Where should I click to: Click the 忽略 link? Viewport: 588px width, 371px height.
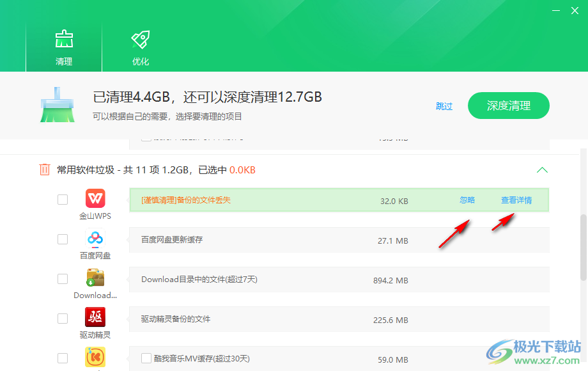pos(467,200)
